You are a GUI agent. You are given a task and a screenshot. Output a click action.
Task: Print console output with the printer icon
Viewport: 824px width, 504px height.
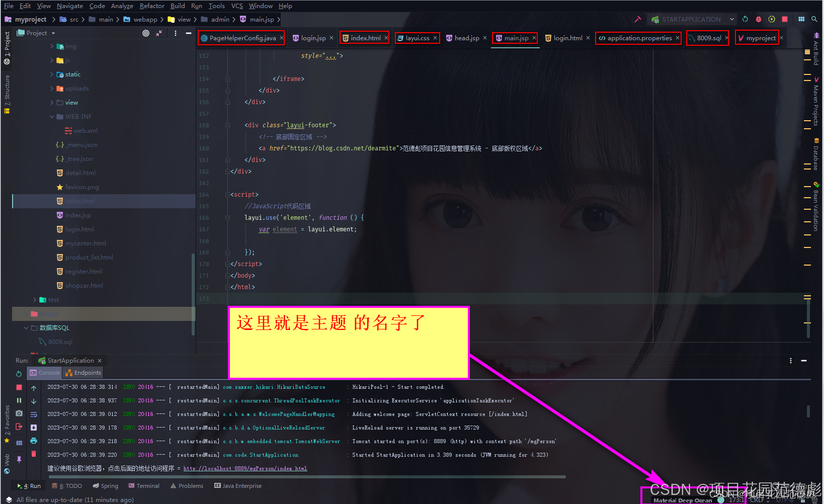pyautogui.click(x=34, y=441)
